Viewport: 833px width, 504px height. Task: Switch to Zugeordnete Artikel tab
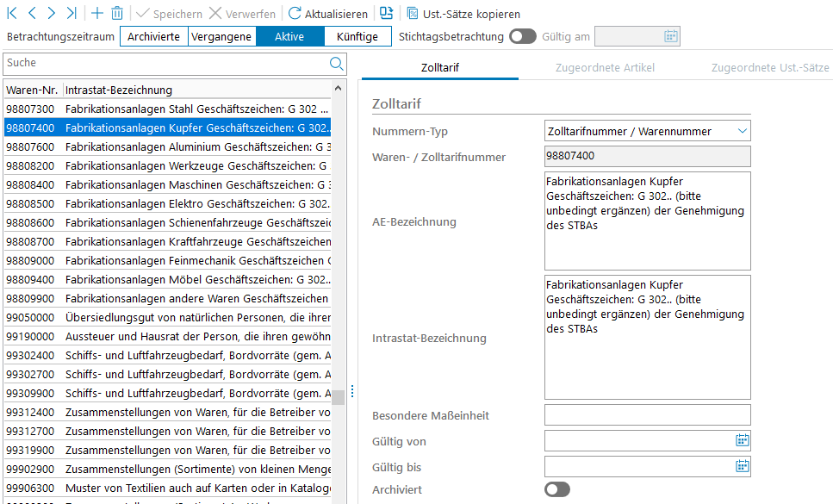pos(604,67)
